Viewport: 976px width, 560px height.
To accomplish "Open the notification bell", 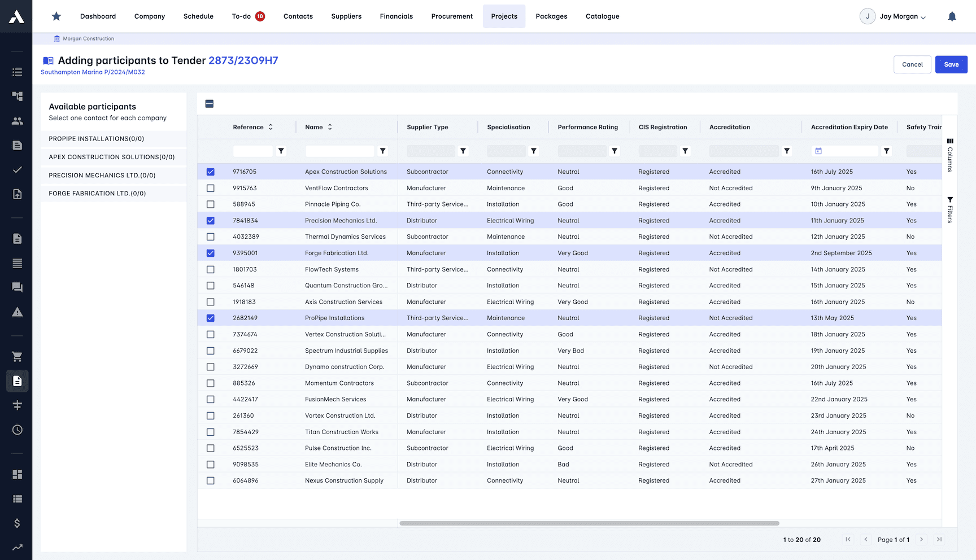I will tap(952, 16).
